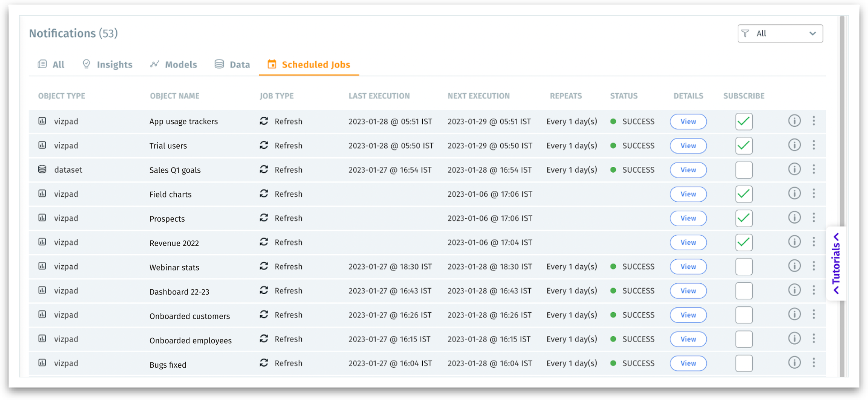The image size is (868, 400).
Task: Click View button on Onboarded customers row
Action: tap(688, 315)
